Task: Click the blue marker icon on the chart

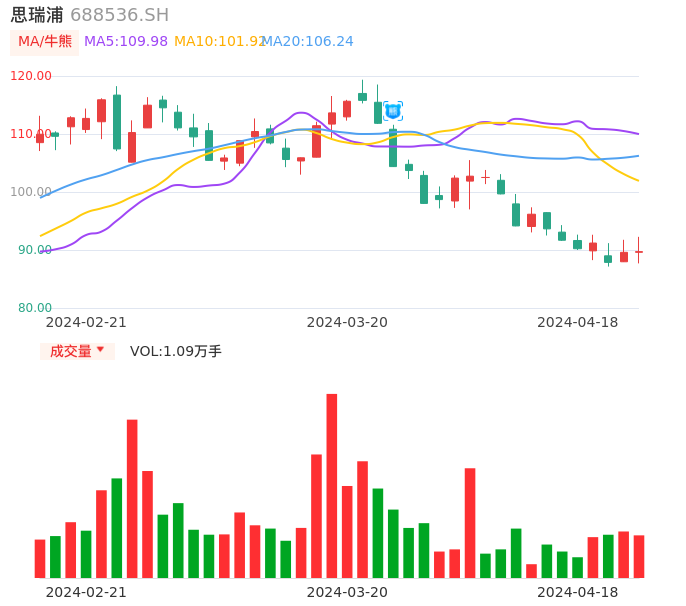Action: pos(393,111)
